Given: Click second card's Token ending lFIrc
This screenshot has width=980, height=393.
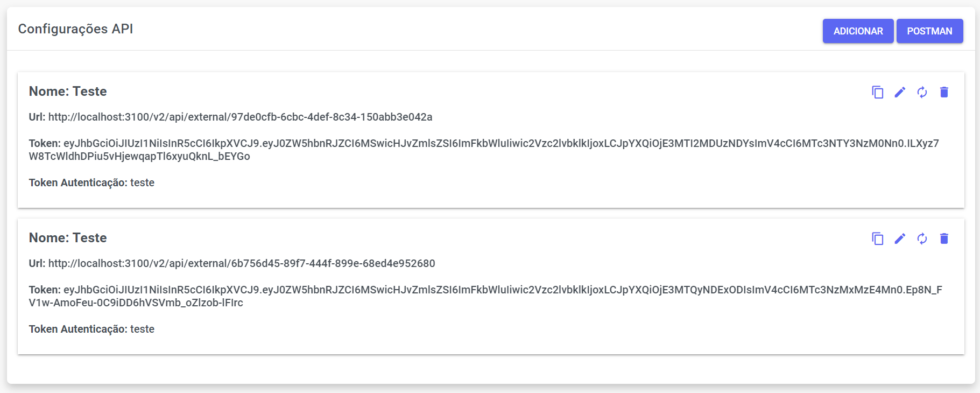Looking at the screenshot, I should [485, 296].
